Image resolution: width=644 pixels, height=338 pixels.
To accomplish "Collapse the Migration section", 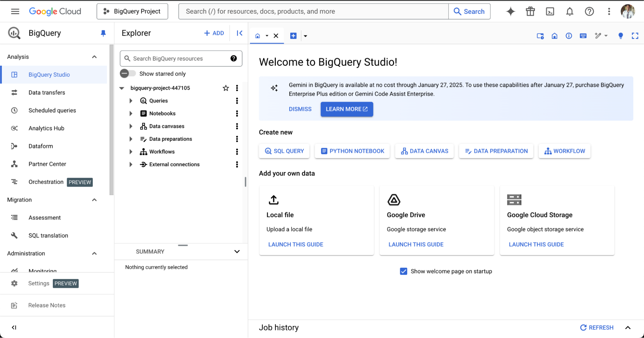I will point(94,200).
